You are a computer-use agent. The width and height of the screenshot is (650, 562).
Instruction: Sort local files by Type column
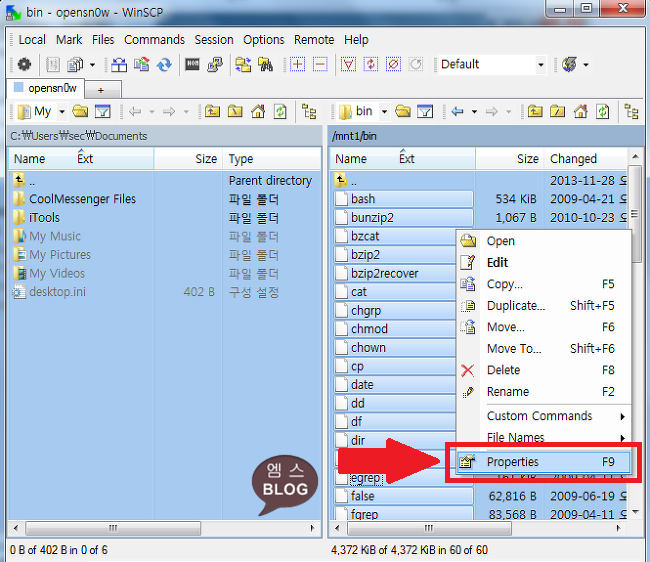272,159
